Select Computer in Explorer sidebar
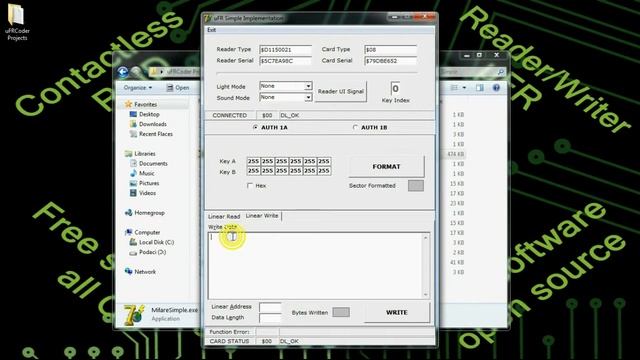Viewport: 640px width, 360px height. coord(147,232)
